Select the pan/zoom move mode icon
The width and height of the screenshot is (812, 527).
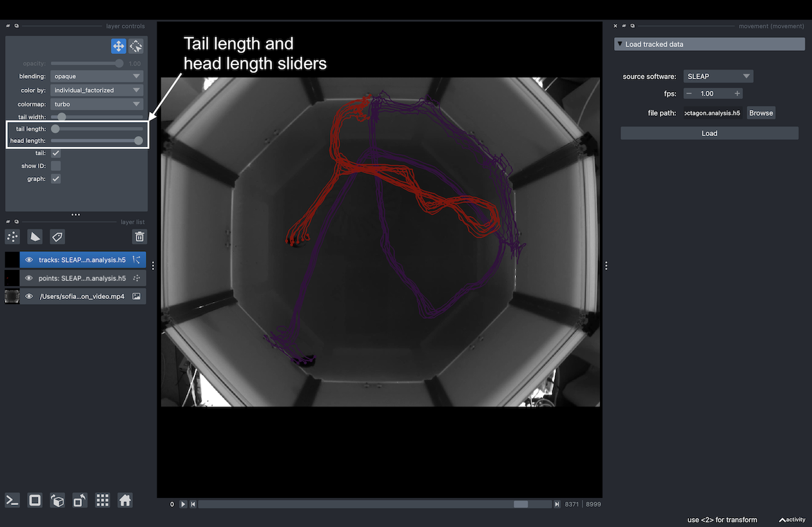click(x=118, y=46)
